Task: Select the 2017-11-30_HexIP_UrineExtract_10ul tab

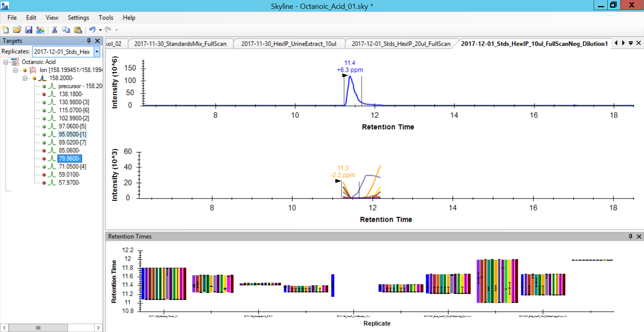Action: pyautogui.click(x=288, y=44)
